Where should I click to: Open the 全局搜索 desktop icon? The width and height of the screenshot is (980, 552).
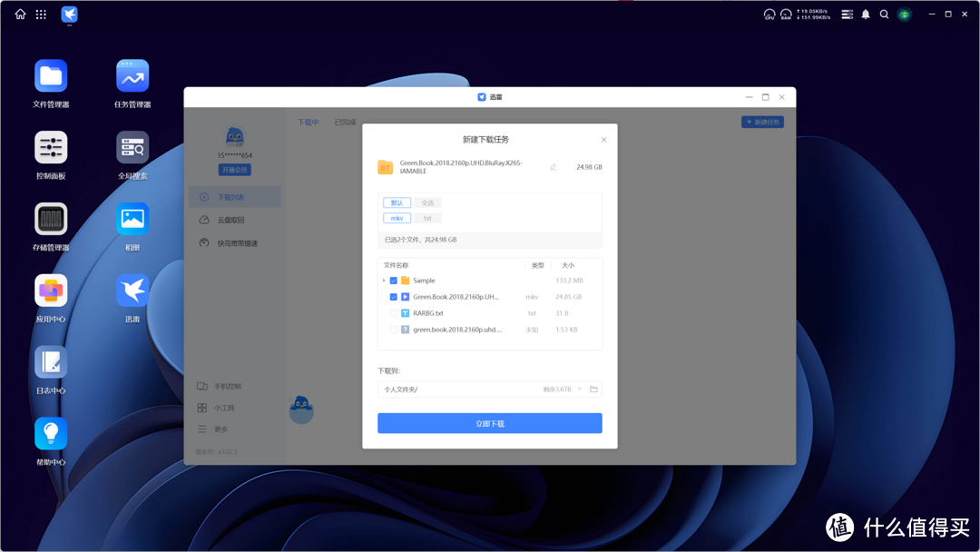click(x=132, y=148)
